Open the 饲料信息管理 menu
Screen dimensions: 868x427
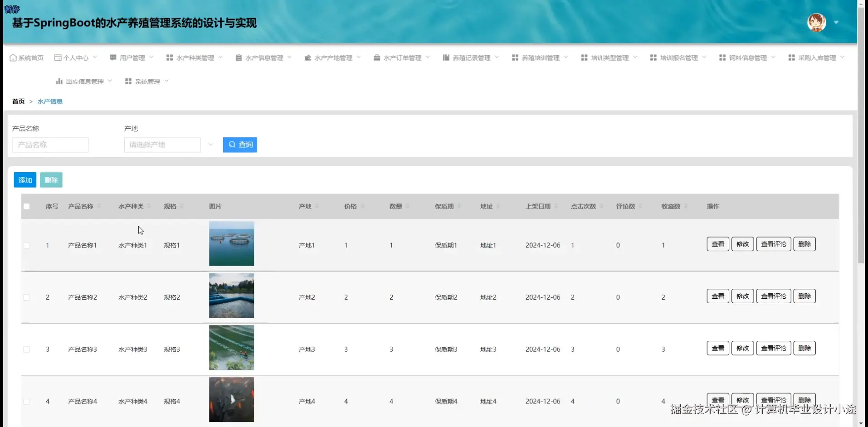[x=747, y=58]
